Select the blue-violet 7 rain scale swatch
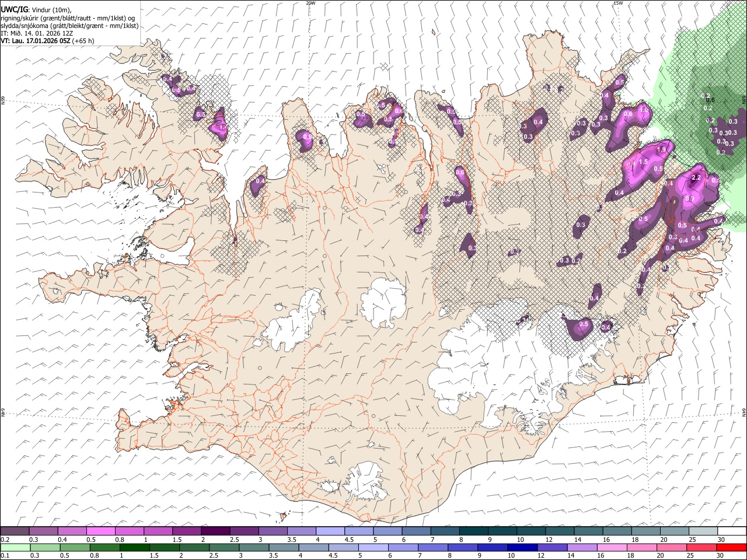The width and height of the screenshot is (747, 560). pyautogui.click(x=433, y=547)
